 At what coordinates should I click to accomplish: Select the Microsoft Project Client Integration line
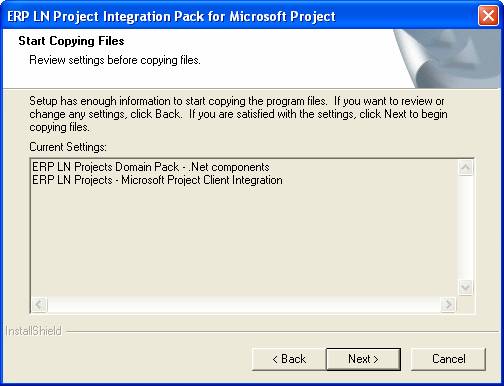[x=157, y=180]
